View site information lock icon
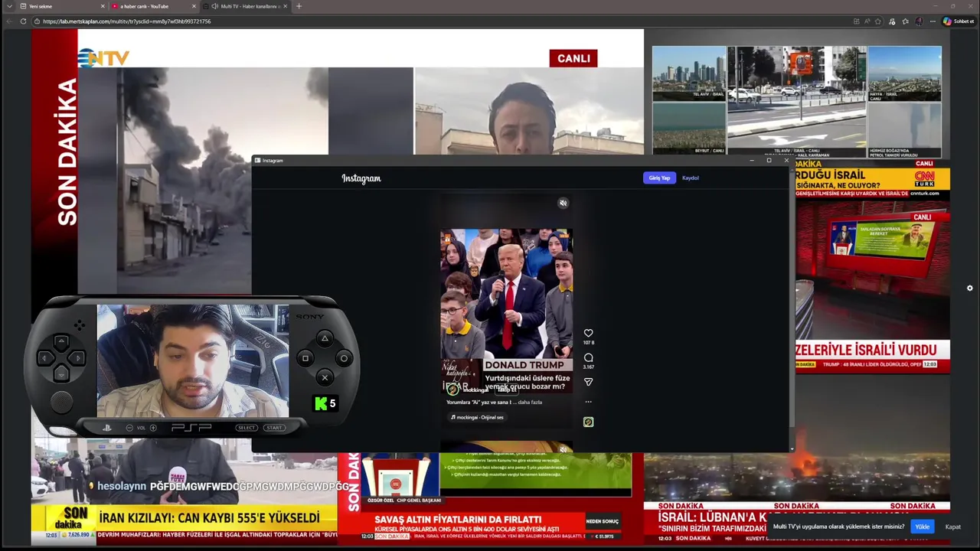The width and height of the screenshot is (980, 551). [36, 21]
